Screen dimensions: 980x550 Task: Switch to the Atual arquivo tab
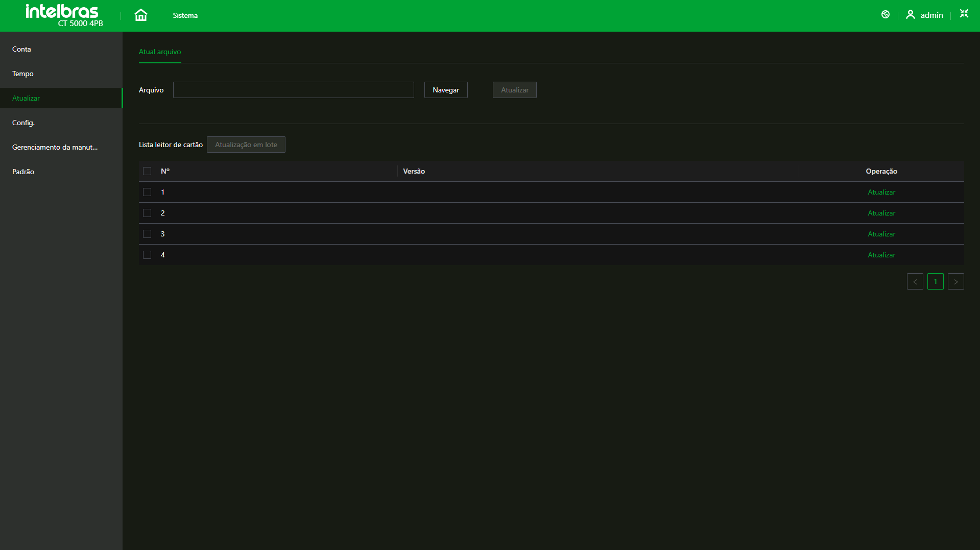(160, 52)
